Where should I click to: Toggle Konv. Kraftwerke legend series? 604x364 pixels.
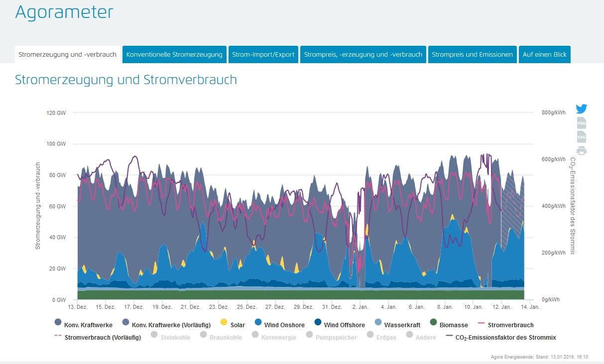click(84, 325)
